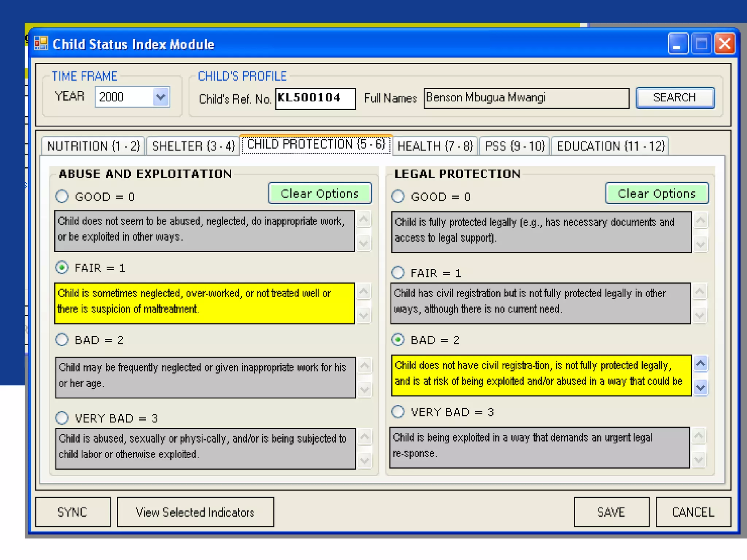Click View Selected Indicators button
This screenshot has width=747, height=560.
(195, 512)
